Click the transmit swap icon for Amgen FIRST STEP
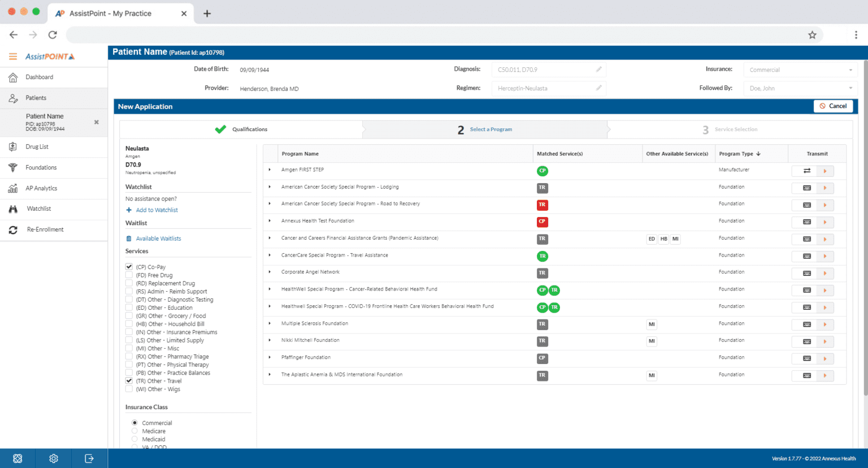The width and height of the screenshot is (868, 468). pyautogui.click(x=806, y=170)
